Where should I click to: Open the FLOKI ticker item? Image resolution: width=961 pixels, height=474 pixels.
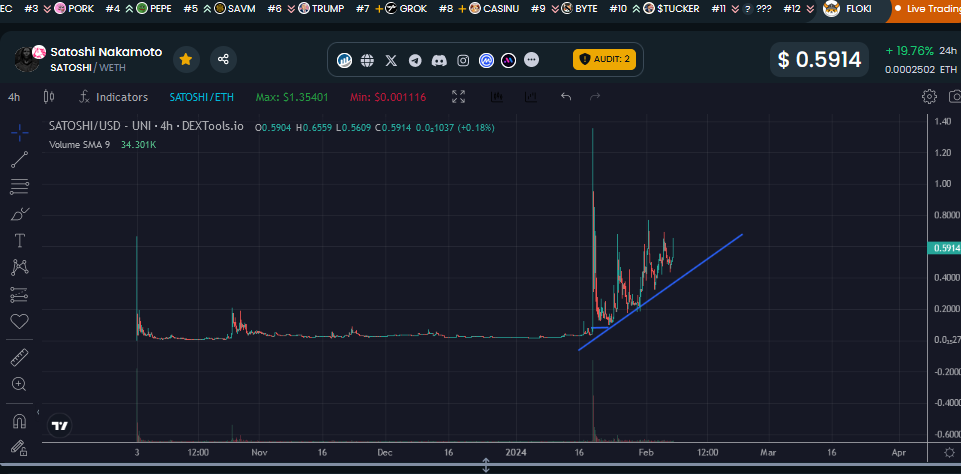[848, 9]
